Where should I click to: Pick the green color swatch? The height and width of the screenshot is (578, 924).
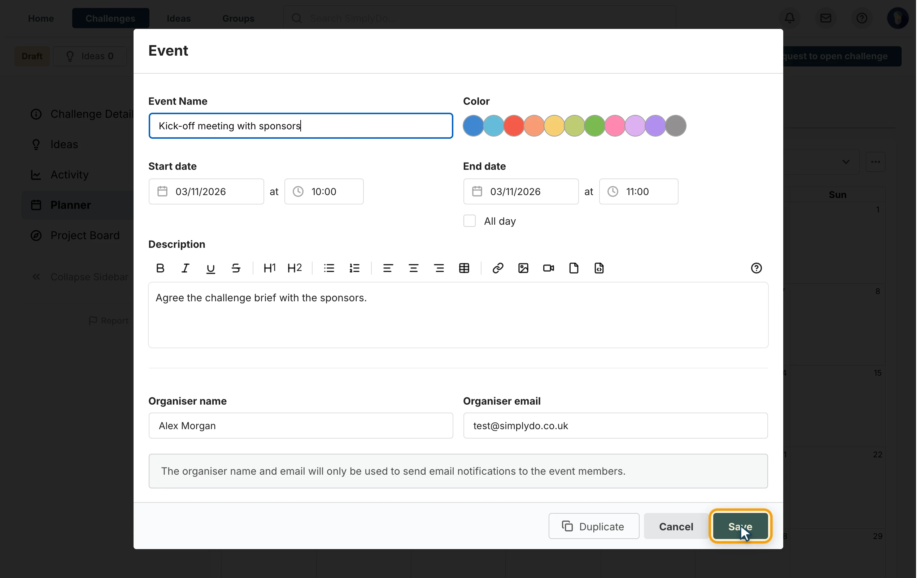pos(595,126)
